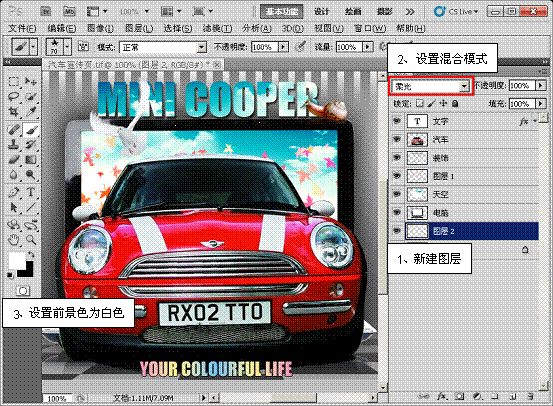The height and width of the screenshot is (406, 553).
Task: Hide the 汽车 layer
Action: [397, 139]
